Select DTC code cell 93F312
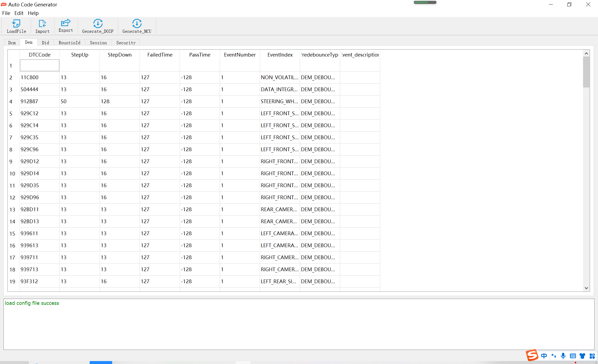Viewport: 598px width, 364px height. (x=40, y=281)
